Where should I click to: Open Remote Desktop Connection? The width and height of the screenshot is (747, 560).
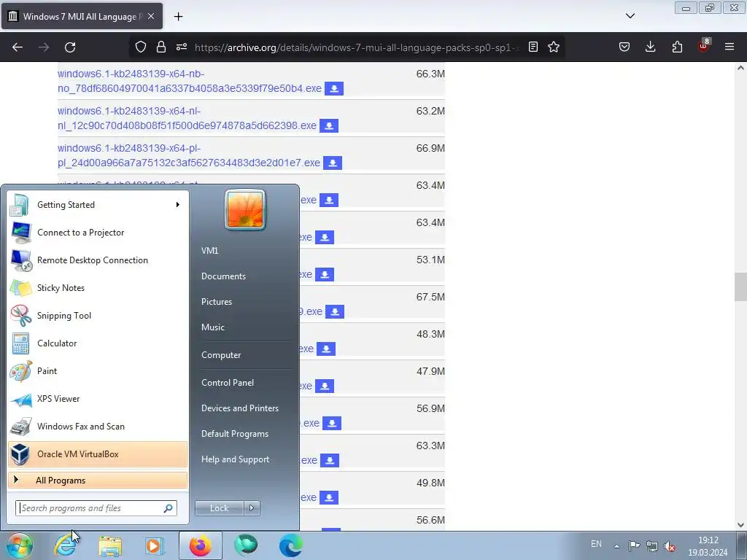pos(98,260)
